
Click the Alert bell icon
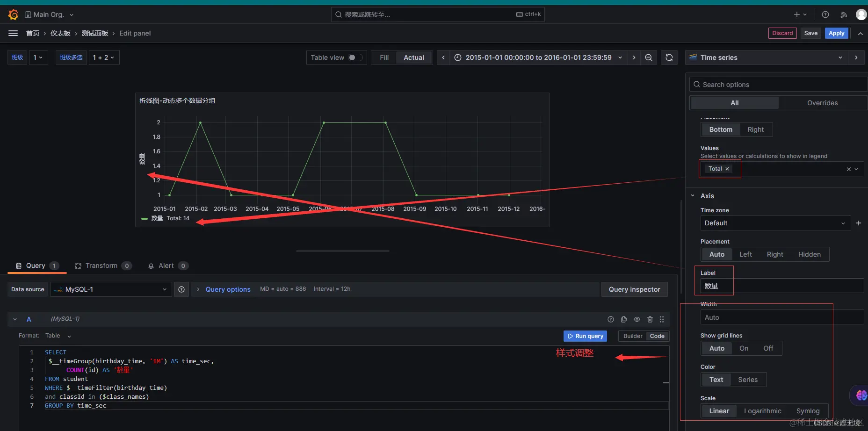tap(151, 266)
